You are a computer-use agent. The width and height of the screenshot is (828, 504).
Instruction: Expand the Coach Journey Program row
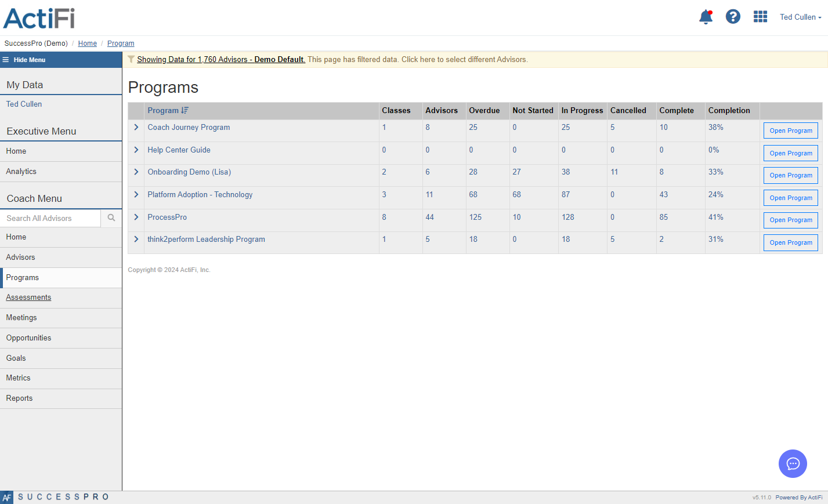point(136,127)
